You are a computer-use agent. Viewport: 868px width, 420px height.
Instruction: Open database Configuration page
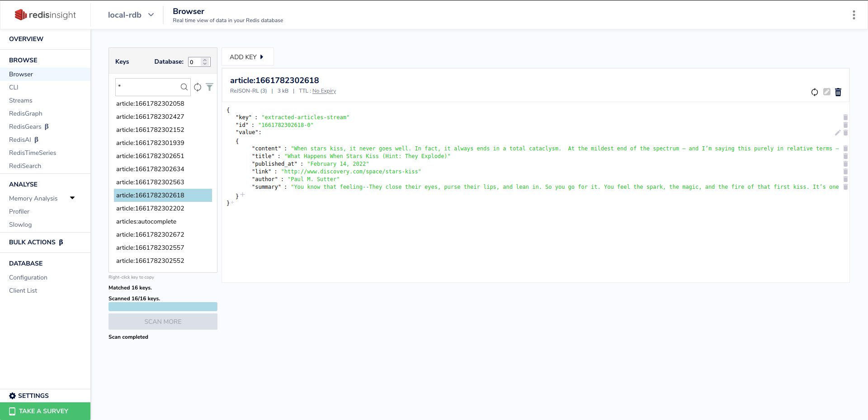(28, 277)
